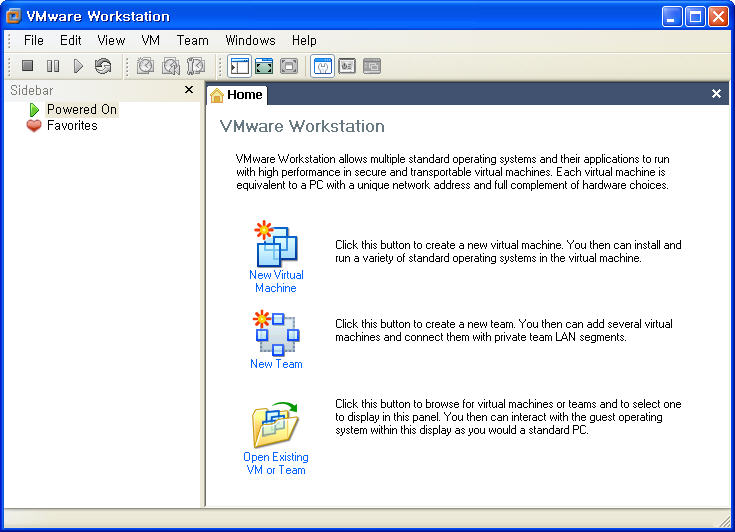Click the Open Existing VM folder icon

coord(275,424)
